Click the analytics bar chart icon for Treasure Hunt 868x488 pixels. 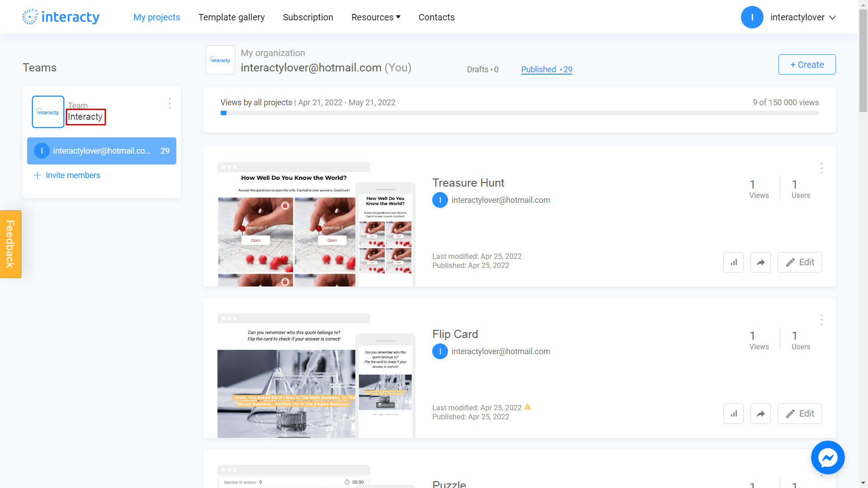point(735,262)
